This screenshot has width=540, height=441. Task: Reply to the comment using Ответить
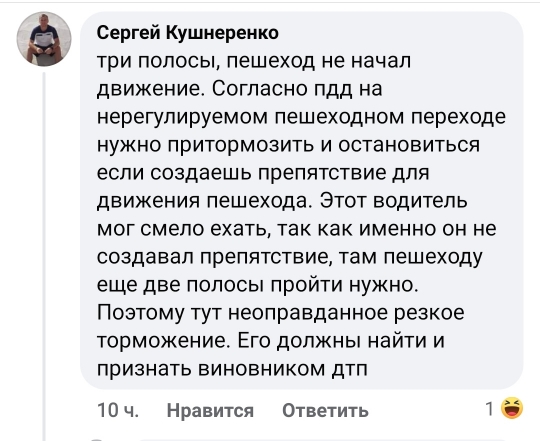(325, 410)
